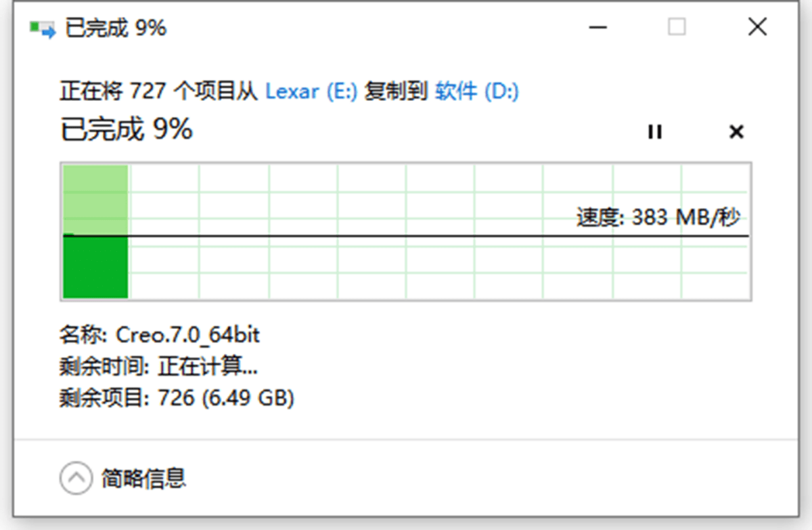The width and height of the screenshot is (812, 530).
Task: Click the large 已完成 9% heading
Action: [x=127, y=129]
